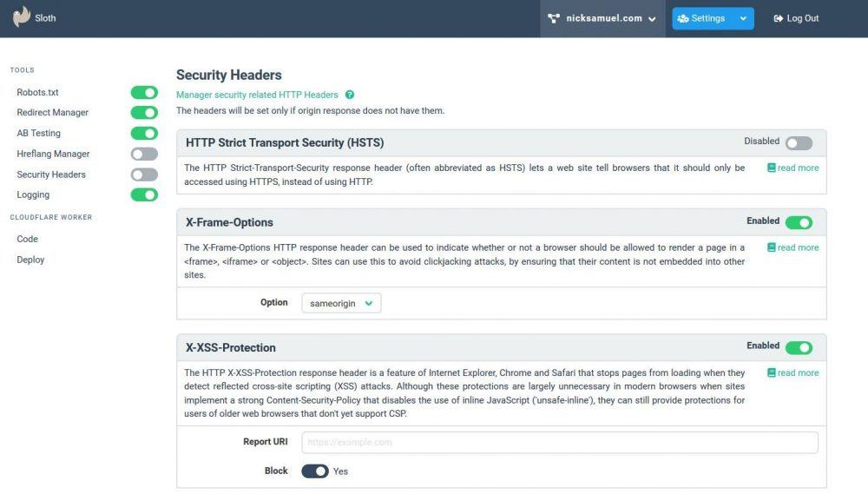Viewport: 868px width, 494px height.
Task: Click the site network icon beside nicksamuel.com
Action: pos(554,18)
